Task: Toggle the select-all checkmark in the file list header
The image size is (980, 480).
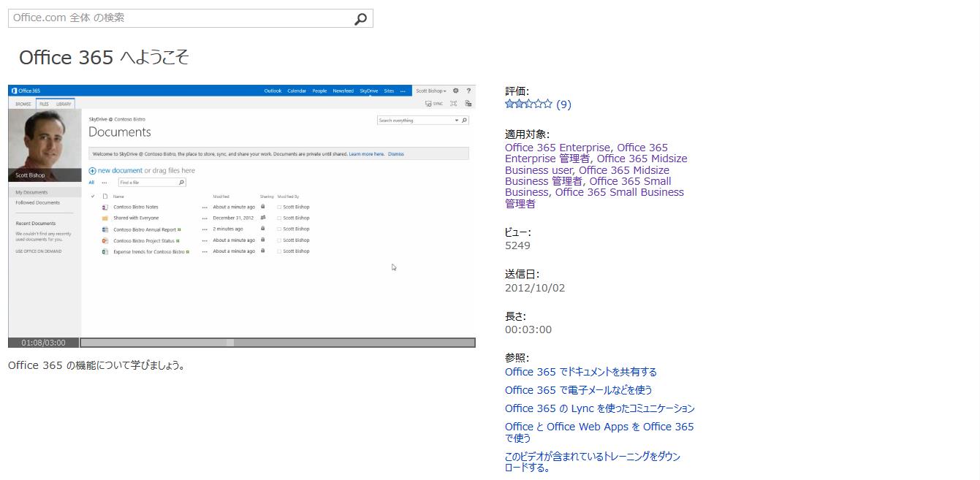Action: (x=93, y=196)
